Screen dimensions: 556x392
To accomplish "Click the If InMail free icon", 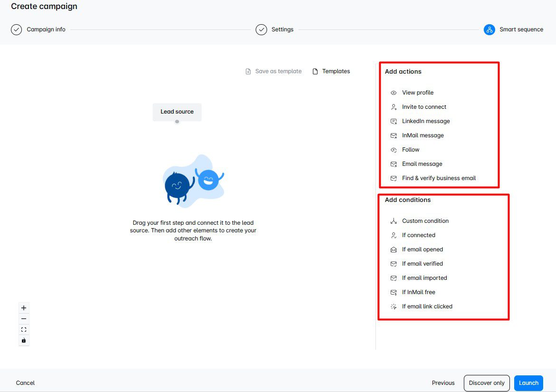I will [x=393, y=292].
